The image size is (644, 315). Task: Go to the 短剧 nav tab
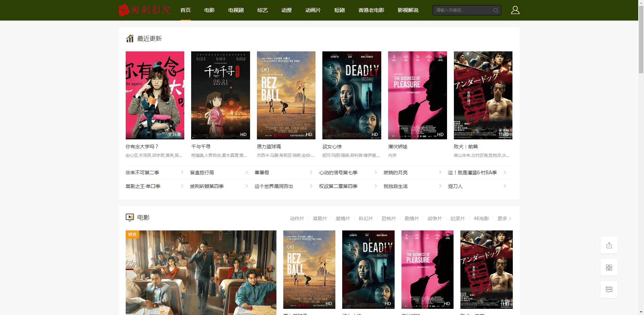[x=339, y=10]
